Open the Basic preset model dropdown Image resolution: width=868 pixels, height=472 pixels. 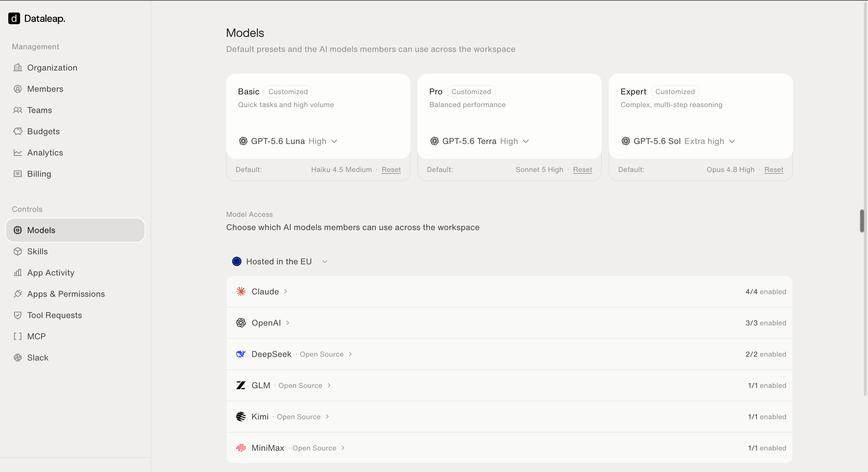[288, 141]
